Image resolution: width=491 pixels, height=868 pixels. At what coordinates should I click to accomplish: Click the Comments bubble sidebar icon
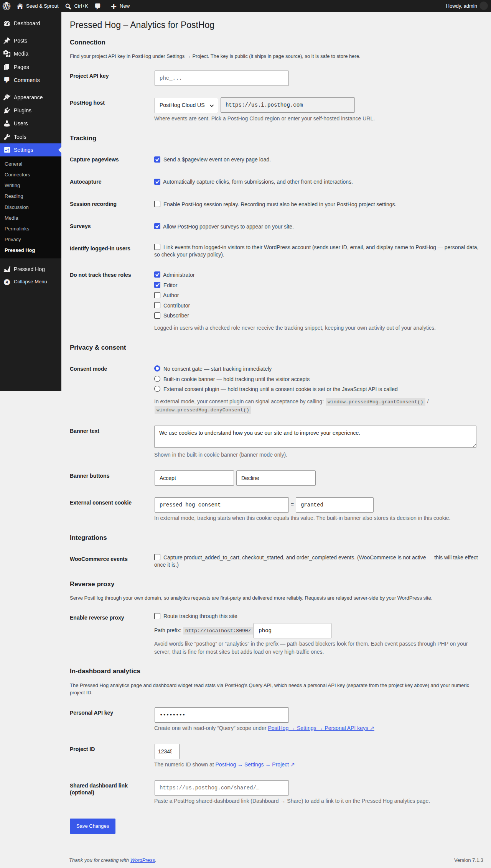click(7, 80)
